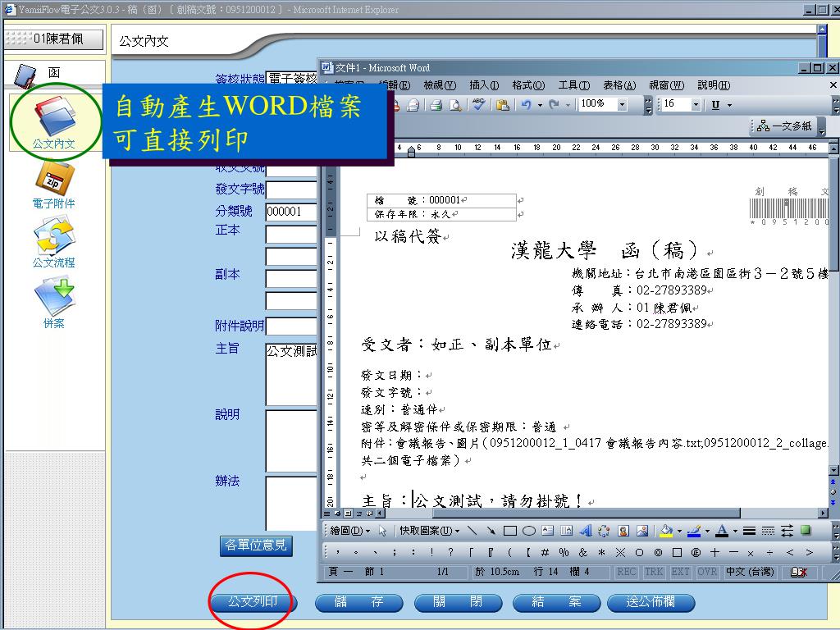Open the 快取圖案(U) AutoShapes dropdown
Screen dimensions: 840x630
pos(429,531)
